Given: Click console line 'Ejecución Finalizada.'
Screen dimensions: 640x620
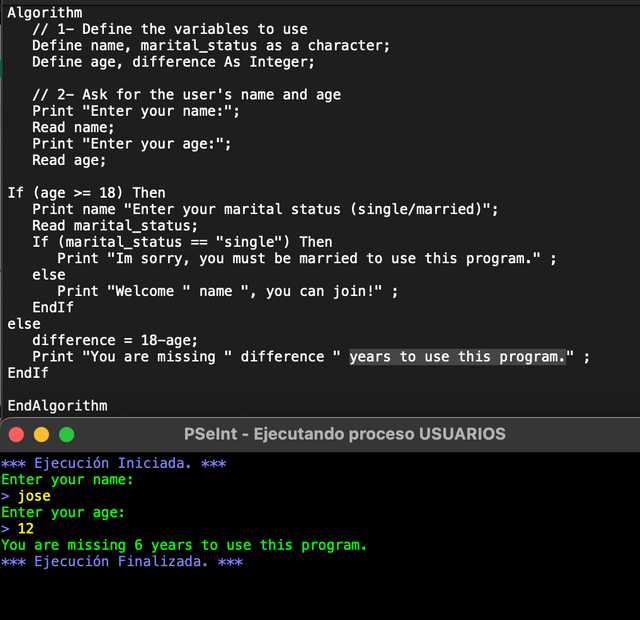Looking at the screenshot, I should [122, 561].
